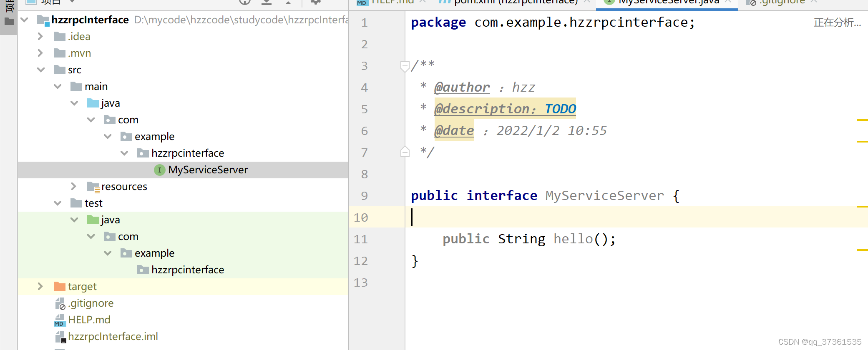Fold the Javadoc comment at line 3
This screenshot has height=350, width=868.
tap(405, 66)
